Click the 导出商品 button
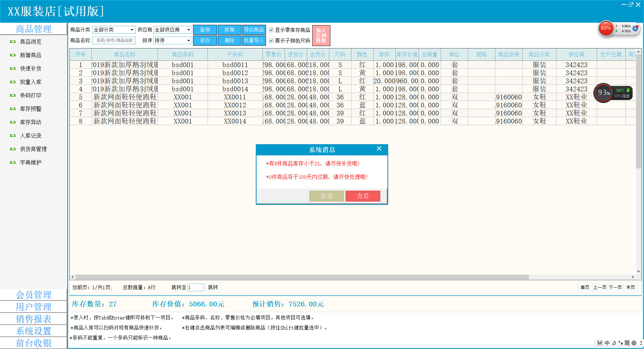 254,30
